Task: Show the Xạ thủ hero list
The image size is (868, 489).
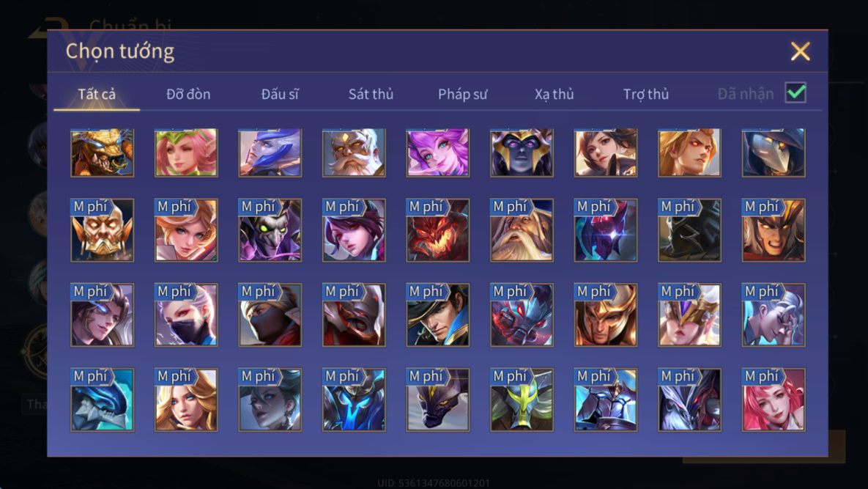Action: tap(554, 94)
